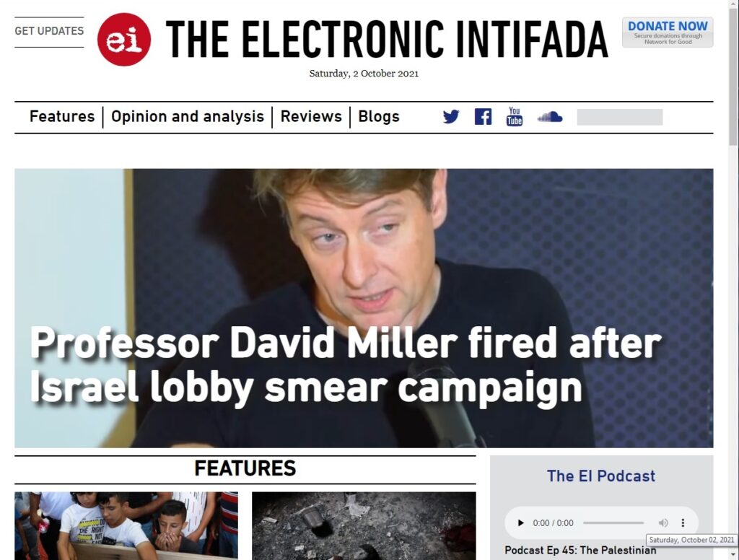
Task: Click the page vertical scrollbar
Action: click(x=734, y=280)
